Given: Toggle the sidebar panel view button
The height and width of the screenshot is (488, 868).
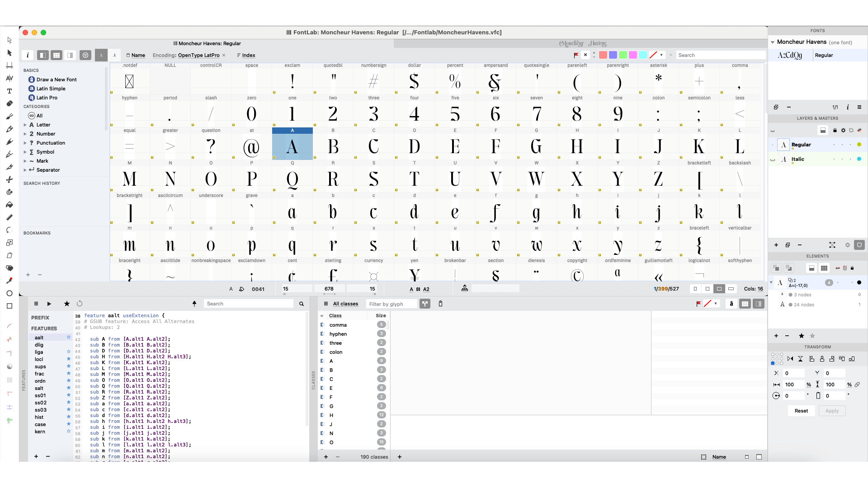Looking at the screenshot, I should [43, 55].
